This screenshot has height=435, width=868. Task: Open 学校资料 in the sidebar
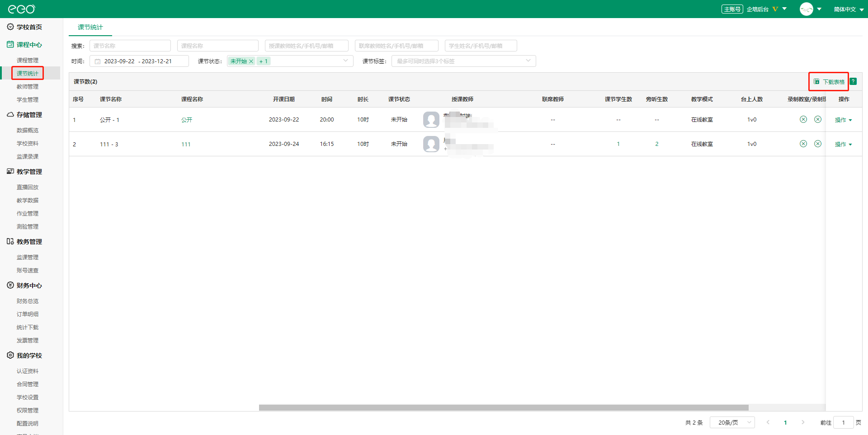(x=28, y=143)
